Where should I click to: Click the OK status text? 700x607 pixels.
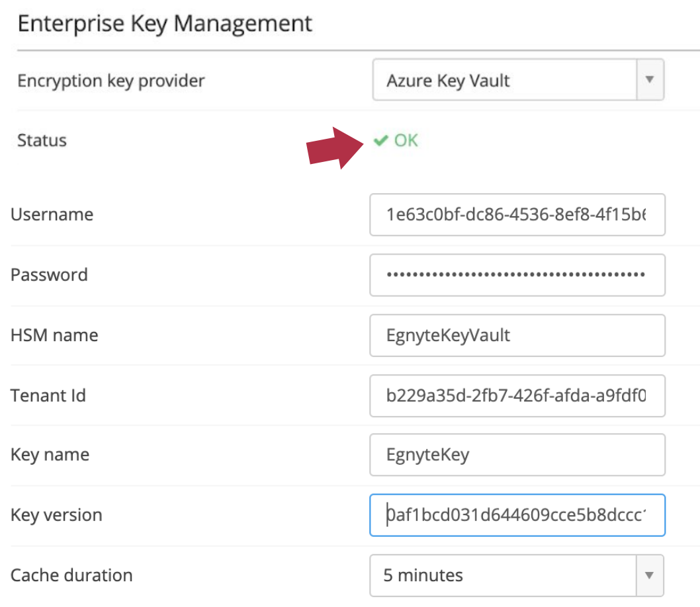click(406, 140)
